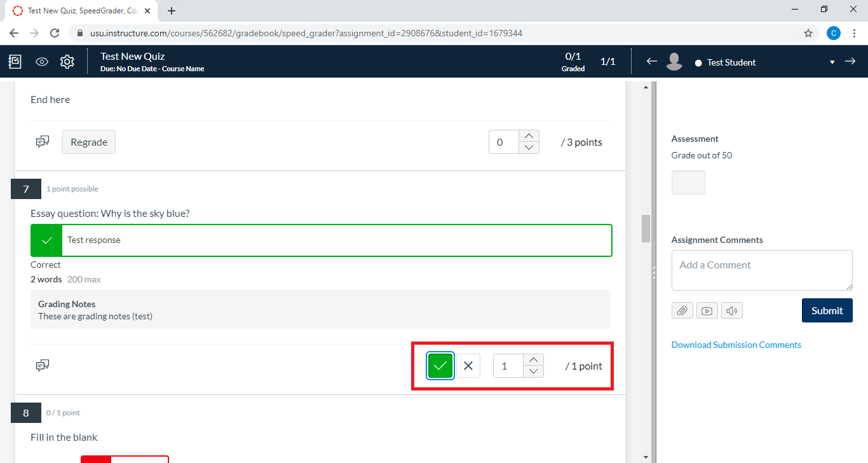Screen dimensions: 868x463
Task: Open the gradebook icon in header
Action: point(15,62)
